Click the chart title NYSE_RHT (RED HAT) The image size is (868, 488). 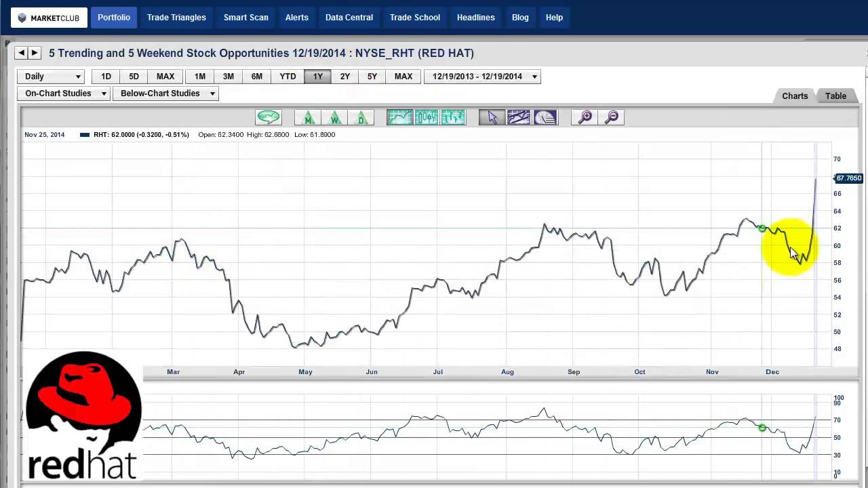[x=414, y=53]
